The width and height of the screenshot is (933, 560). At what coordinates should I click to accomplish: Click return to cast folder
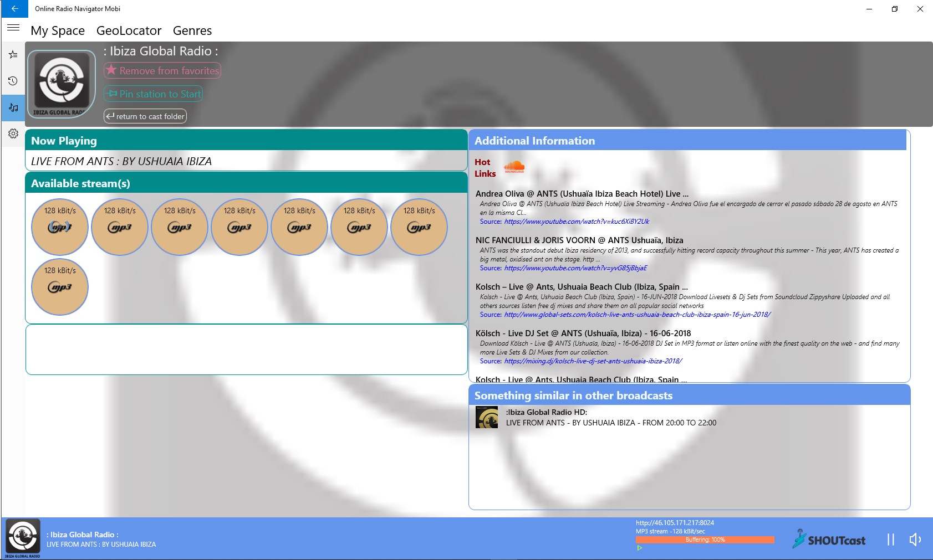(x=145, y=116)
